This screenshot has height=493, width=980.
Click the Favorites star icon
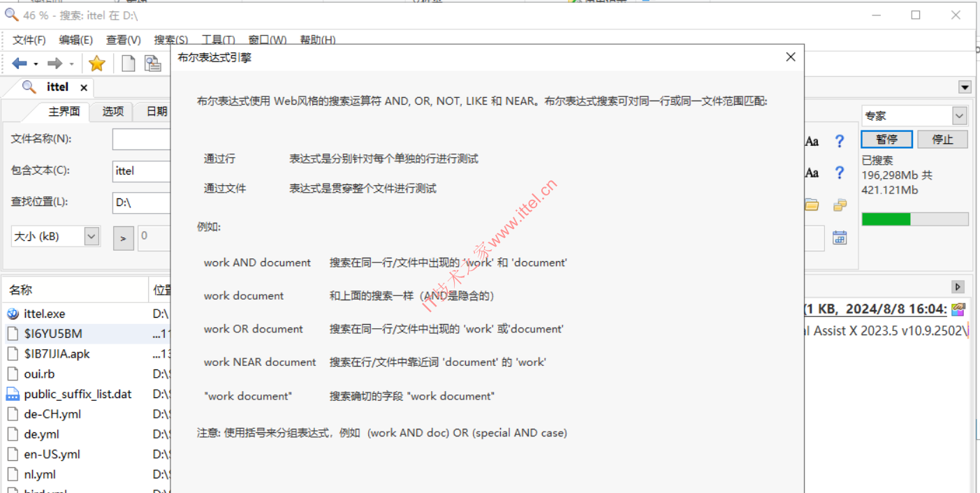97,64
